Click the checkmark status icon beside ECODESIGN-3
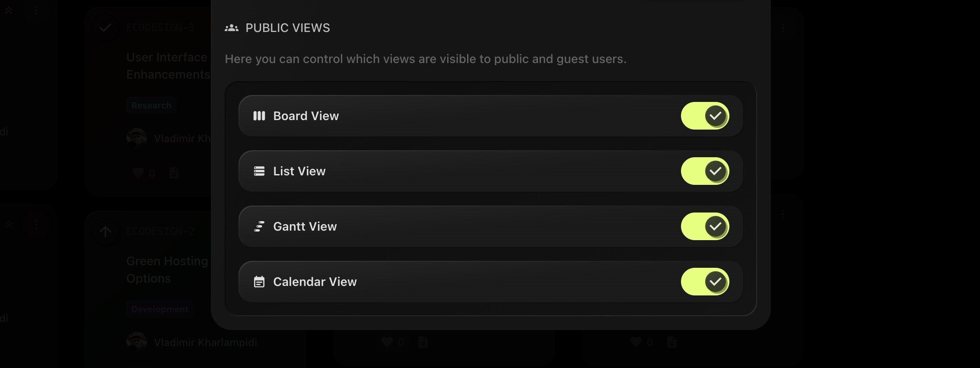The image size is (980, 368). pyautogui.click(x=105, y=28)
